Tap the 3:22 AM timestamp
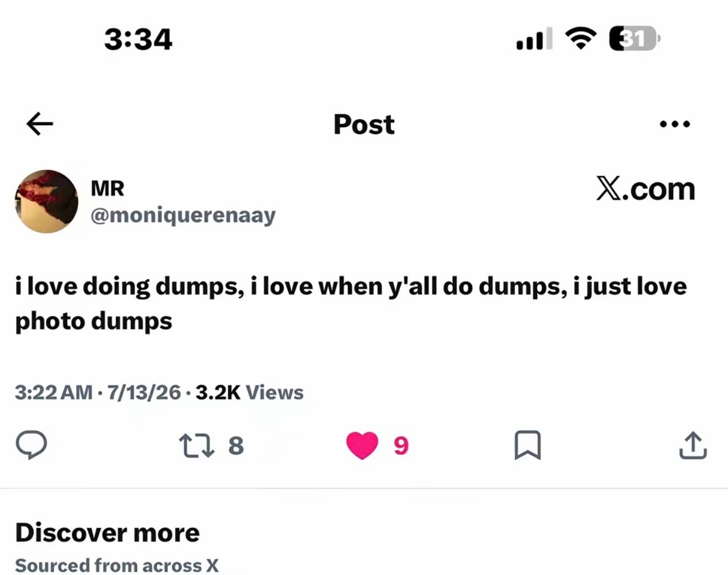This screenshot has height=575, width=728. pos(53,392)
